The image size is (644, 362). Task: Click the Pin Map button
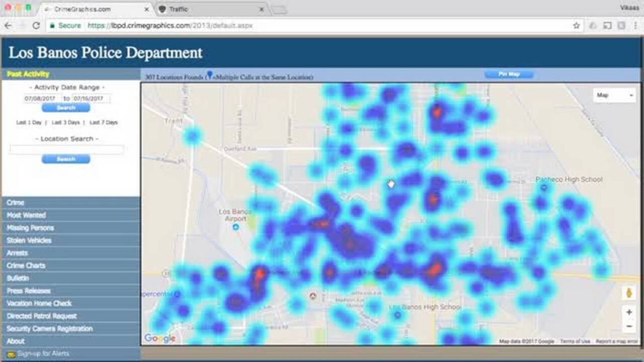(509, 74)
